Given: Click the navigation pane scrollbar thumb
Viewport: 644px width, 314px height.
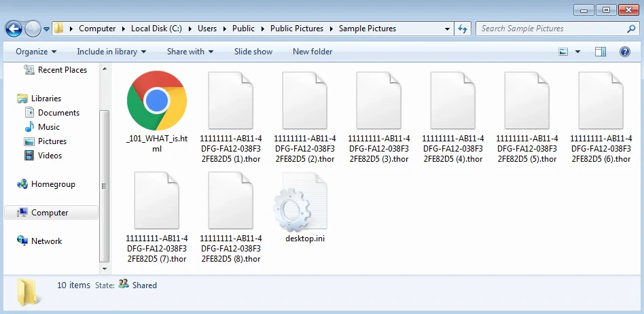Looking at the screenshot, I should [x=105, y=186].
